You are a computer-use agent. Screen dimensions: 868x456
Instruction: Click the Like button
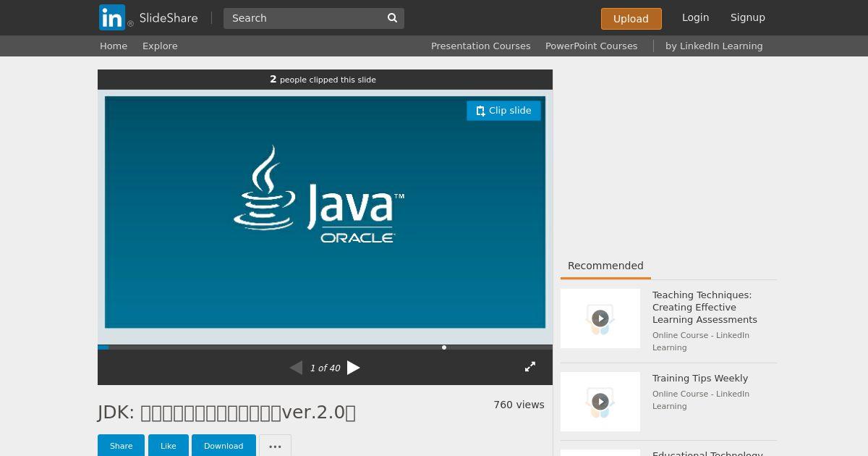point(169,446)
